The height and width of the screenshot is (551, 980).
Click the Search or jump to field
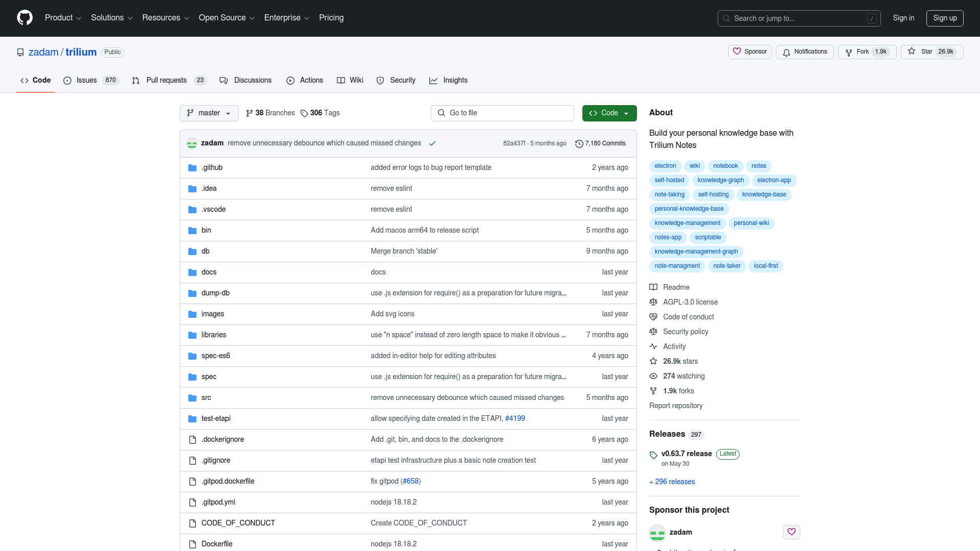coord(799,18)
